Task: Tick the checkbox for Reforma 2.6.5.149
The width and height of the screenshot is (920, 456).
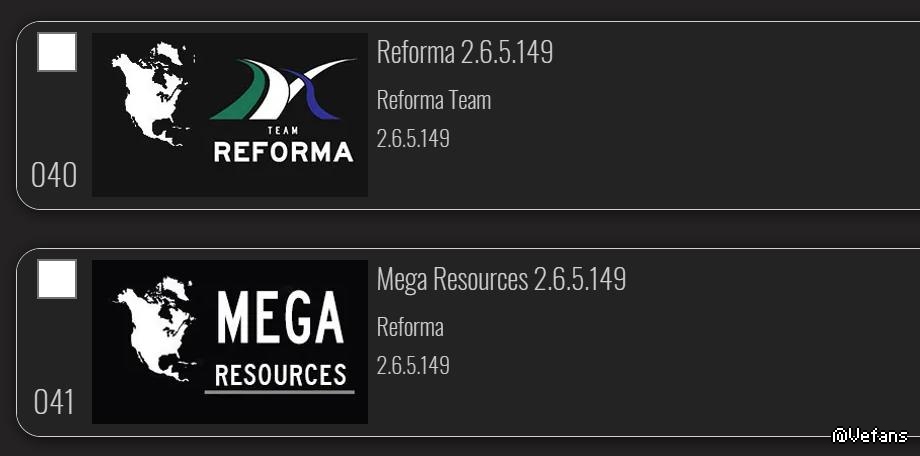Action: point(57,52)
